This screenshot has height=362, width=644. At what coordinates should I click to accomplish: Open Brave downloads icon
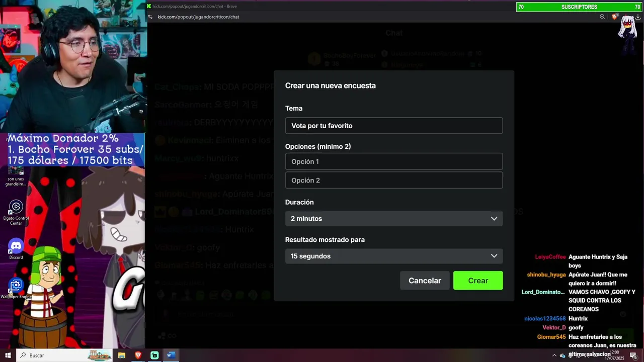click(638, 17)
